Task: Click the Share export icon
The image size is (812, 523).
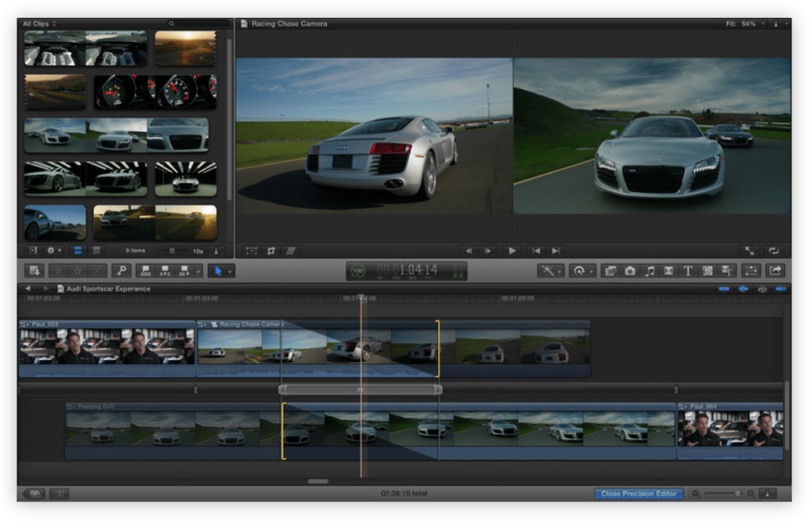Action: click(x=775, y=271)
